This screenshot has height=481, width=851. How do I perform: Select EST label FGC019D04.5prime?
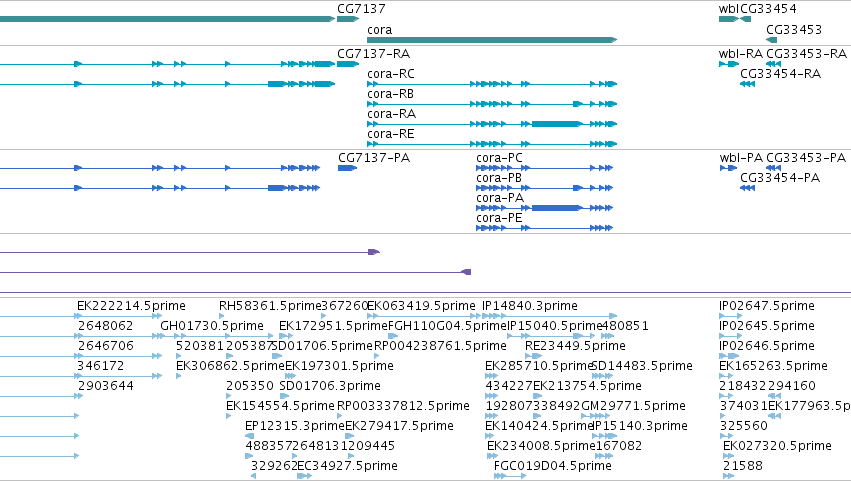(552, 467)
